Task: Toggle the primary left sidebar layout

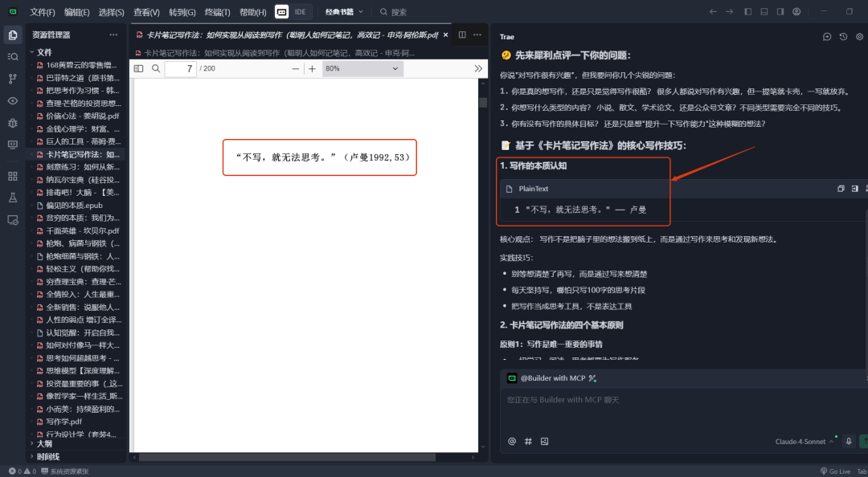Action: (x=748, y=11)
